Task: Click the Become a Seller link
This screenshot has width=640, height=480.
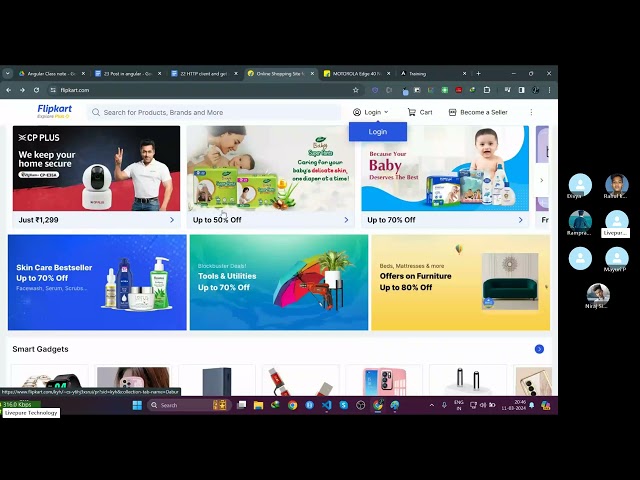Action: [x=484, y=112]
